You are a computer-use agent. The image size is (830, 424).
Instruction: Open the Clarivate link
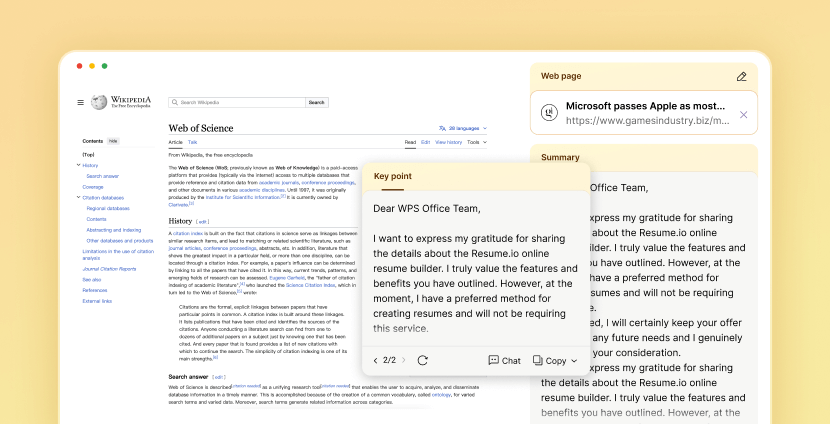coord(178,204)
